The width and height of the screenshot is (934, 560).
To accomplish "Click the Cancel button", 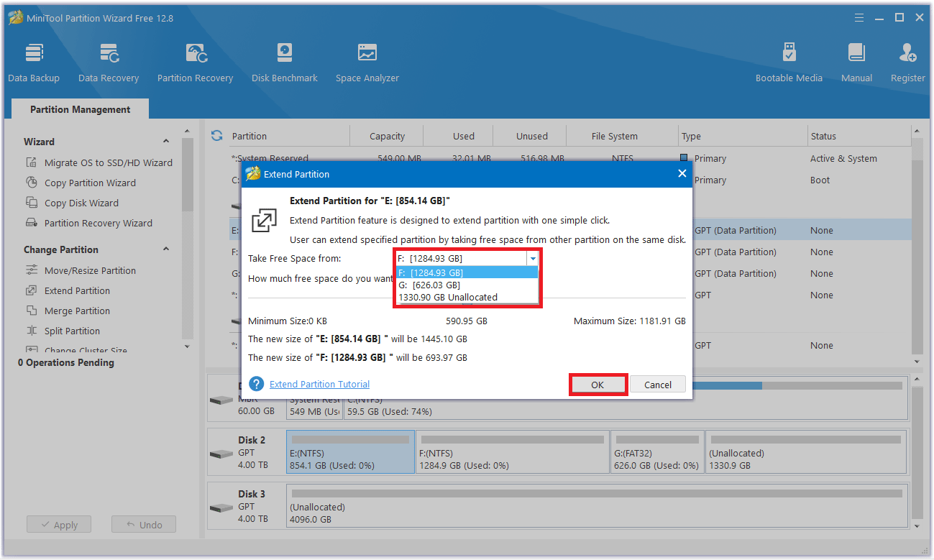I will (658, 385).
